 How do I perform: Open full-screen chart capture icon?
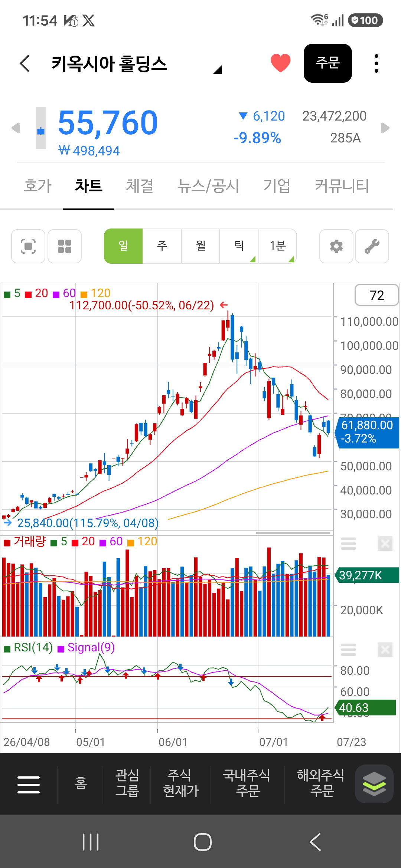pos(28,246)
